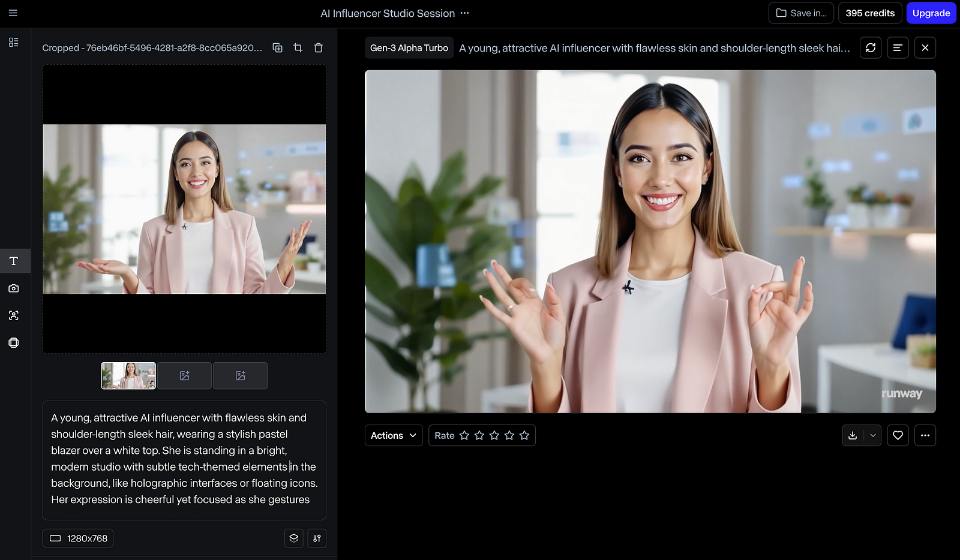Image resolution: width=960 pixels, height=560 pixels.
Task: Select the face reference tool
Action: pyautogui.click(x=13, y=315)
